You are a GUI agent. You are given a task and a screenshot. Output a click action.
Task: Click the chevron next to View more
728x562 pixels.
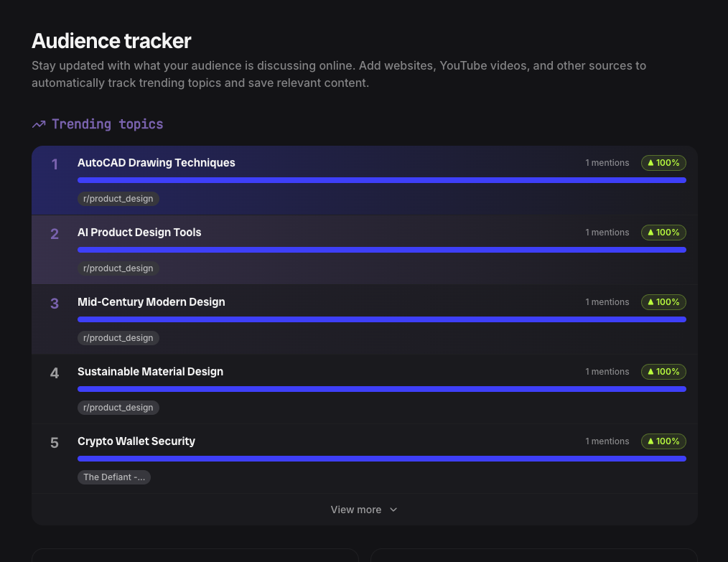tap(393, 510)
